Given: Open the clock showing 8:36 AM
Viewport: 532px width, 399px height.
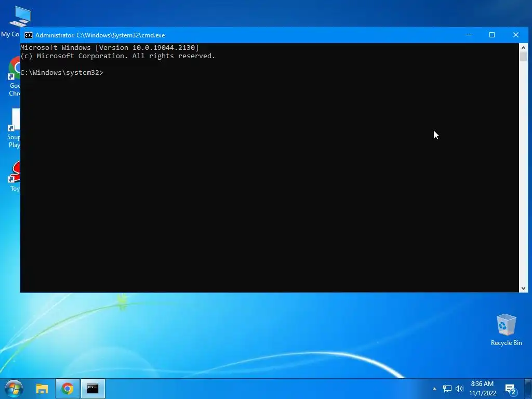Looking at the screenshot, I should (483, 389).
